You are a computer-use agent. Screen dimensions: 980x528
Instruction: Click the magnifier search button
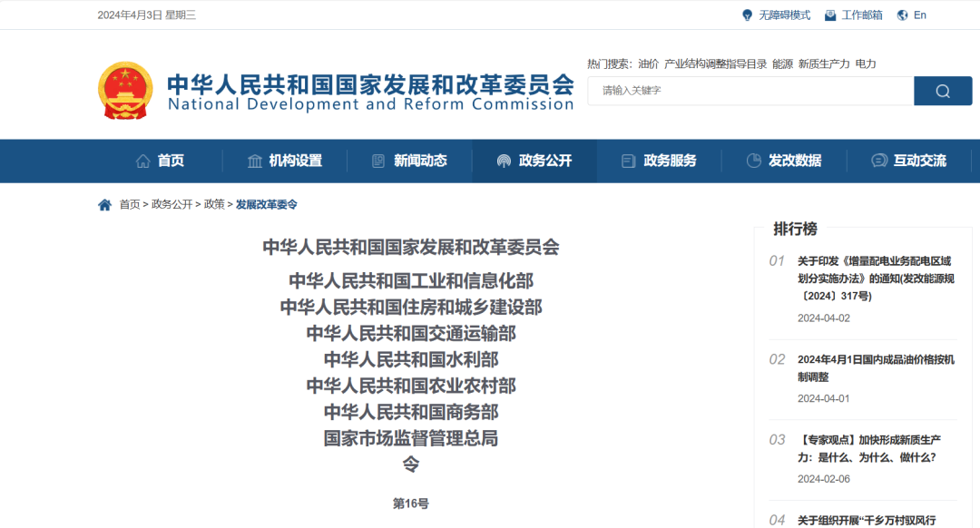coord(943,91)
